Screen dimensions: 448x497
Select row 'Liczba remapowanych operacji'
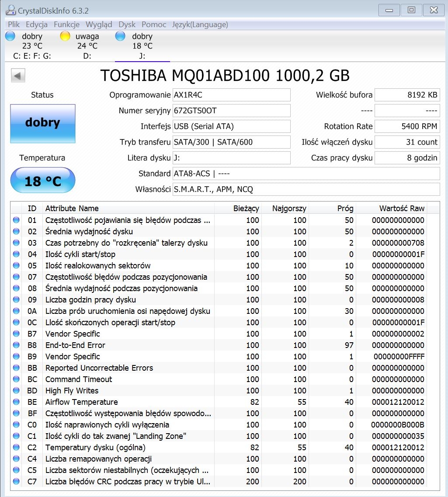coord(225,459)
